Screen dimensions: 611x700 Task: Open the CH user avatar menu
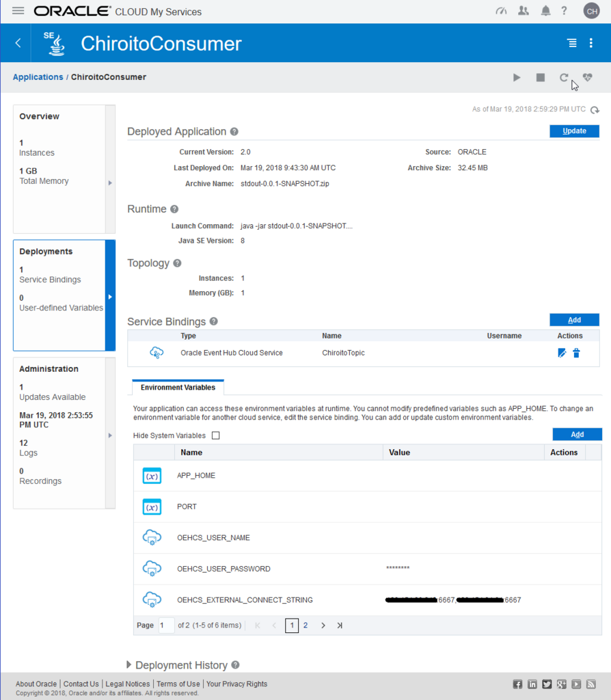pos(592,11)
